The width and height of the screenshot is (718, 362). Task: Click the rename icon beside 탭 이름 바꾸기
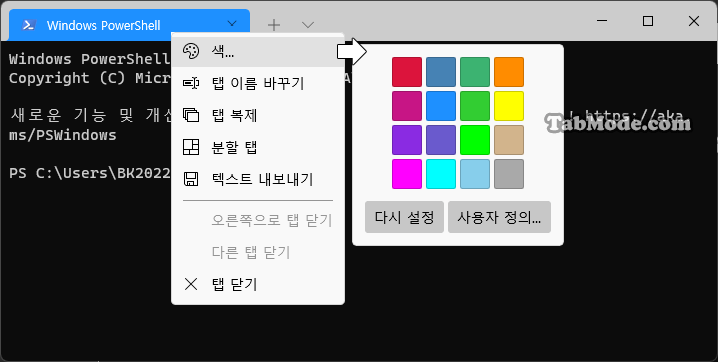click(x=191, y=83)
